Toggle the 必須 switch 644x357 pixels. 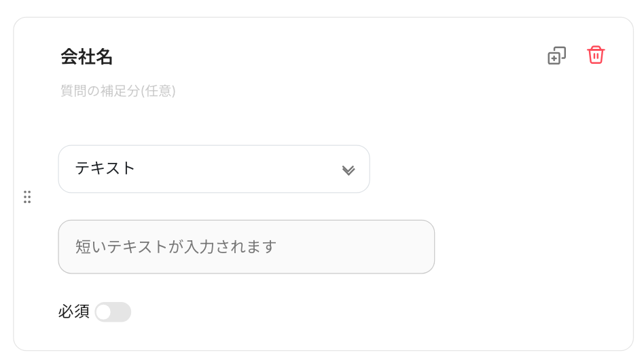click(x=113, y=312)
